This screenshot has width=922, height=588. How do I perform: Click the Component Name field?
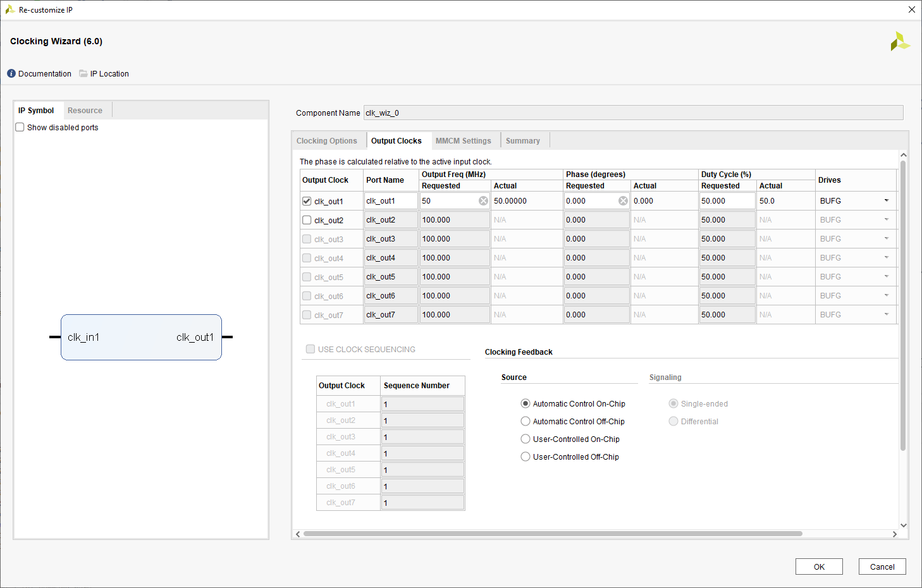(633, 113)
